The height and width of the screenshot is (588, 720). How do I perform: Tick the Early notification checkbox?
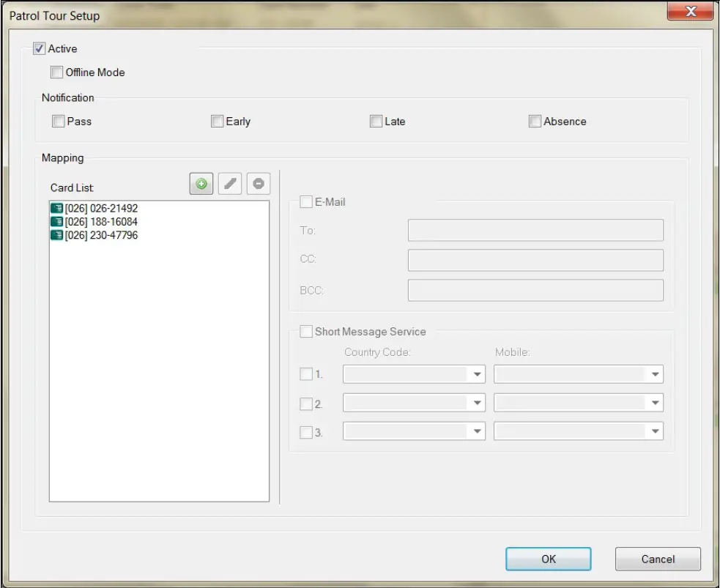[x=218, y=122]
